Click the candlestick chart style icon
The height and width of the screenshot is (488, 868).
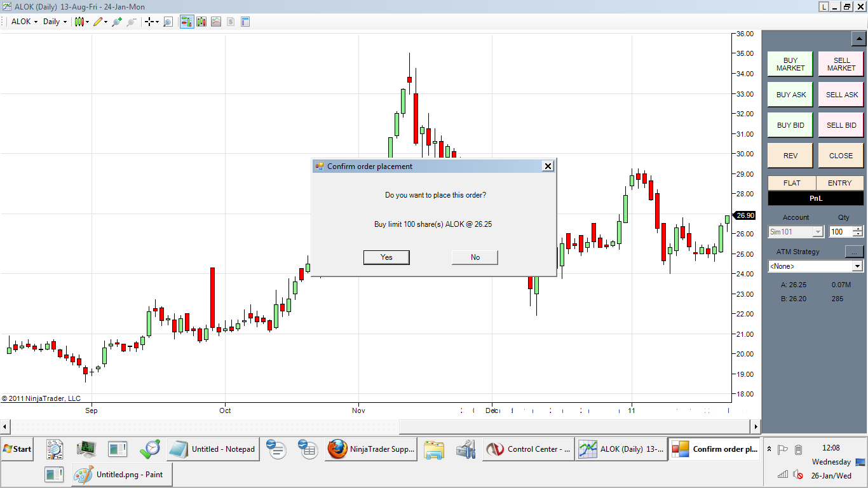tap(80, 22)
